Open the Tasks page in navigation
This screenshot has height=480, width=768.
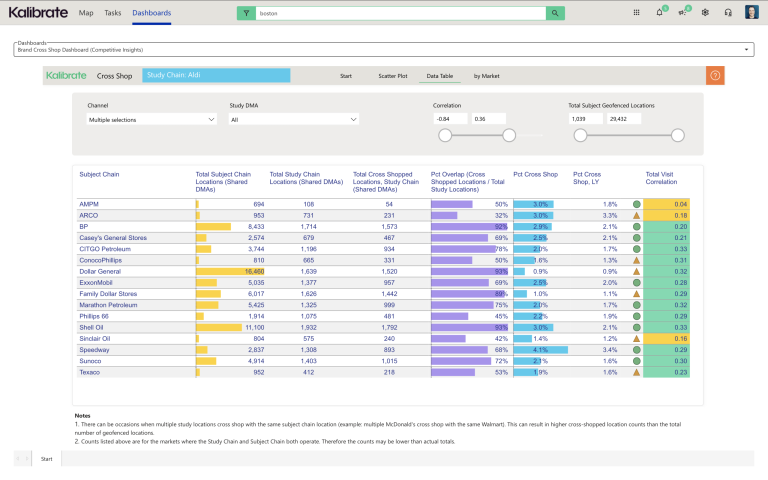tap(112, 13)
